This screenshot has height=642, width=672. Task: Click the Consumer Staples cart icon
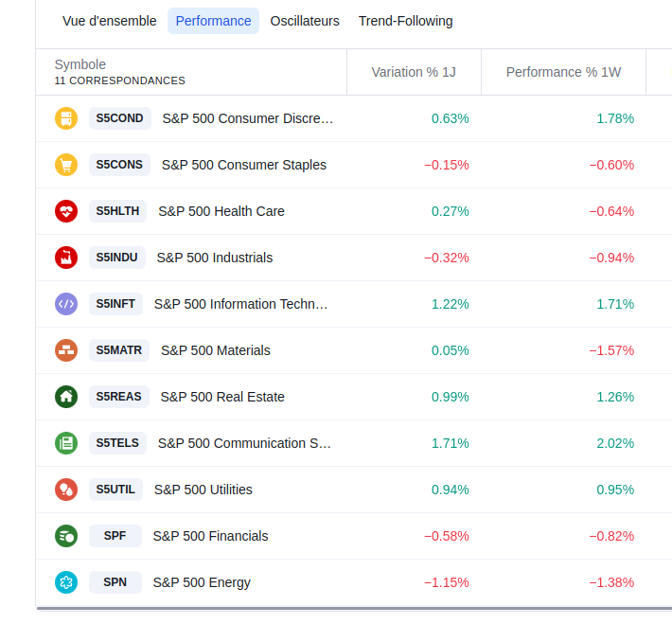[x=65, y=165]
